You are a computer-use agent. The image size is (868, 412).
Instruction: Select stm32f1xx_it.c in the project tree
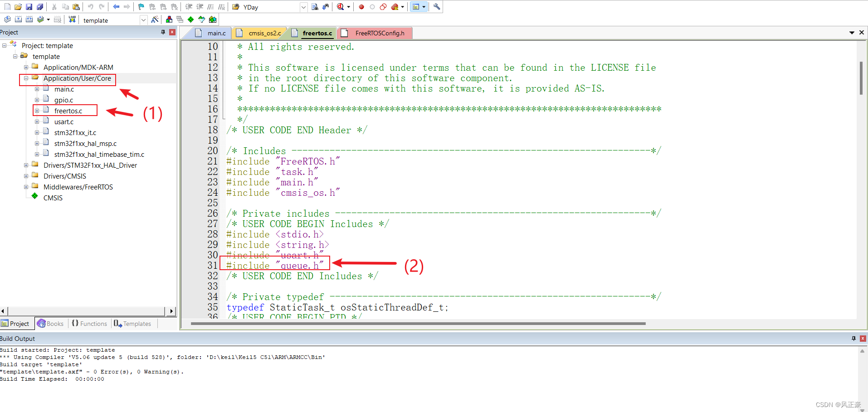(75, 133)
